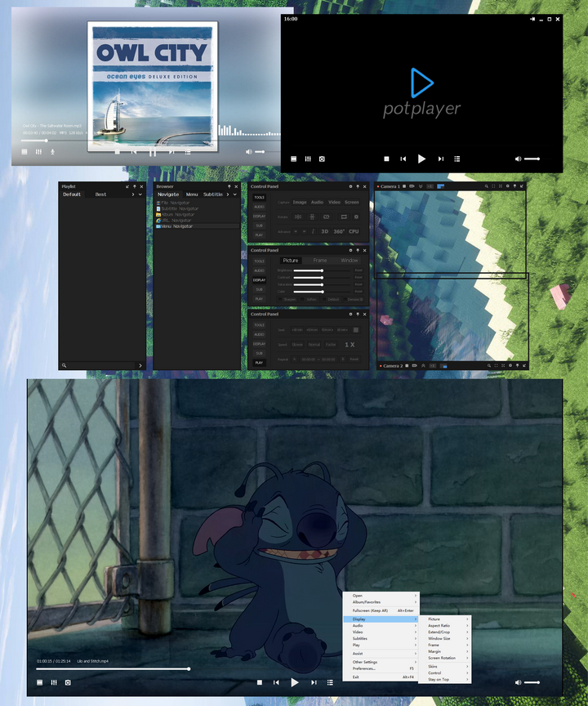Viewport: 588px width, 706px height.
Task: Click the equalizer control panel icon in the Owl City player
Action: pyautogui.click(x=38, y=152)
